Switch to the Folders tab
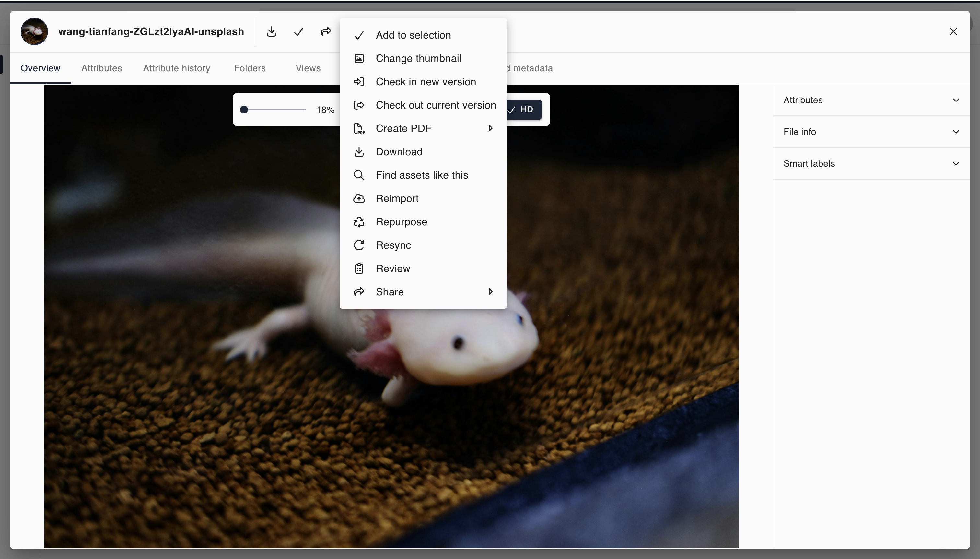Screen dimensions: 980x559 click(x=250, y=68)
